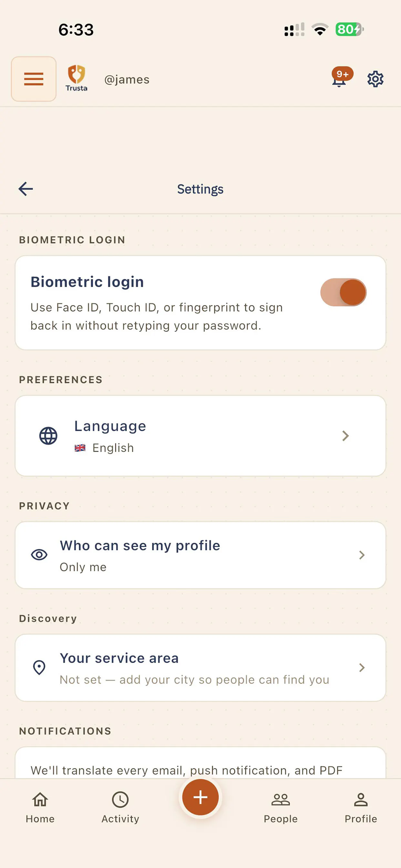
Task: Switch to the Home tab
Action: 40,807
